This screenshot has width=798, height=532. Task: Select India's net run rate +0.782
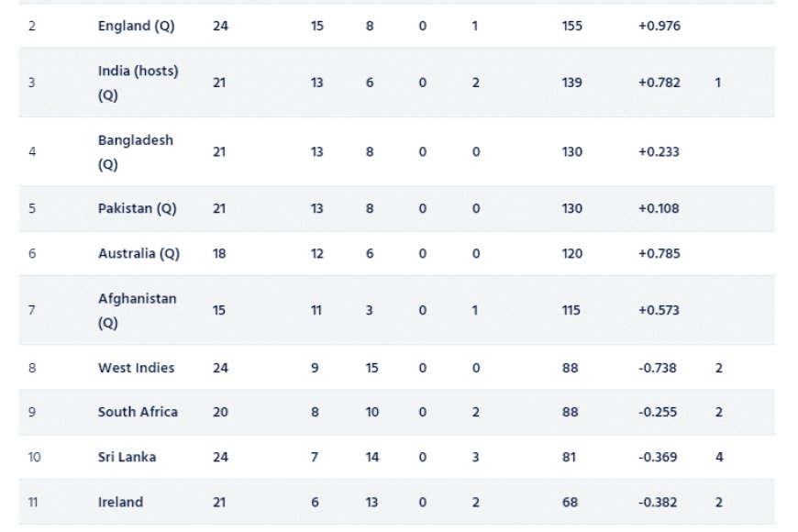tap(659, 83)
